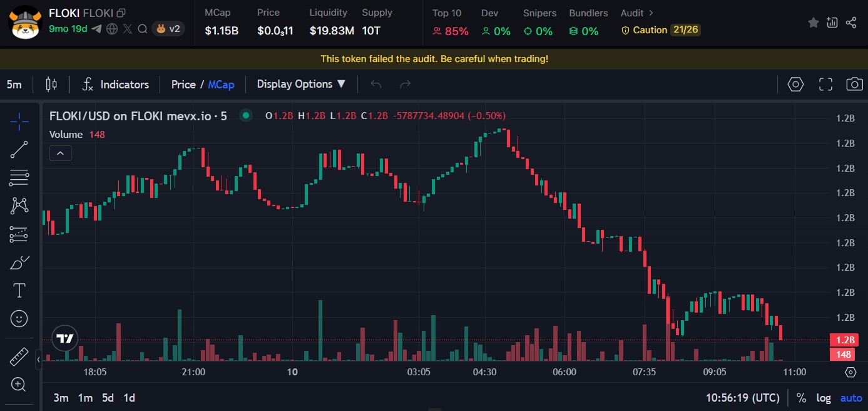Click the add-chart icon next to the star

tap(832, 23)
